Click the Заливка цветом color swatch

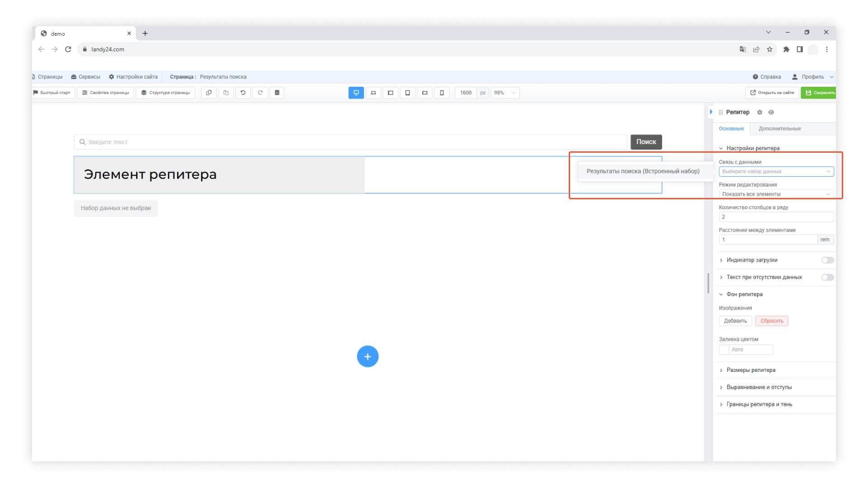pyautogui.click(x=724, y=350)
